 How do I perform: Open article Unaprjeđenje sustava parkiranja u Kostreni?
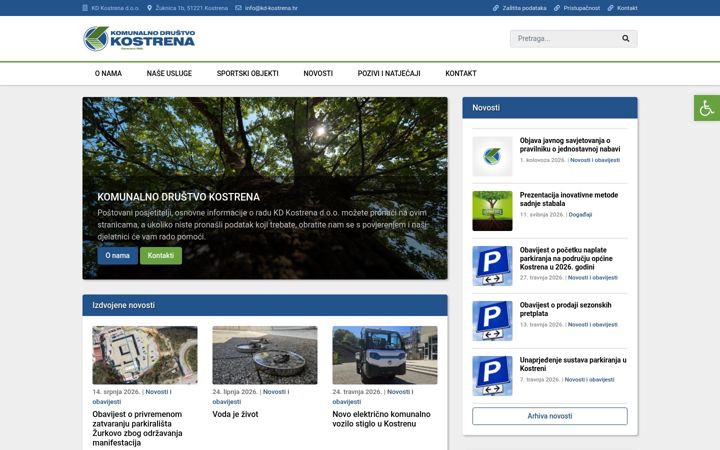pyautogui.click(x=573, y=364)
